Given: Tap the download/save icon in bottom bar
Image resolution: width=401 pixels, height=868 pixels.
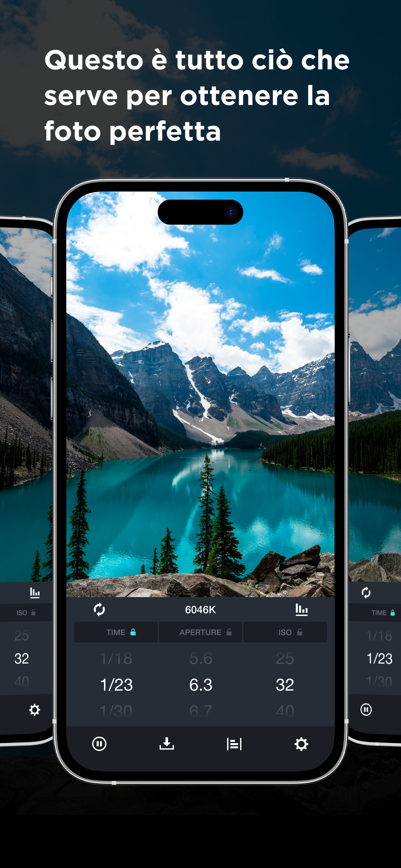Looking at the screenshot, I should (167, 744).
